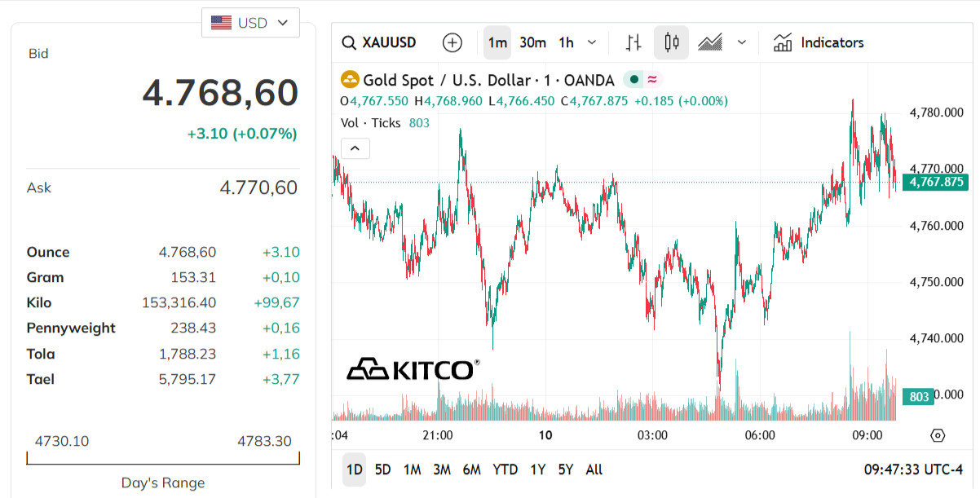Select the candlestick chart style icon
Viewport: 980px width, 498px height.
click(x=671, y=42)
